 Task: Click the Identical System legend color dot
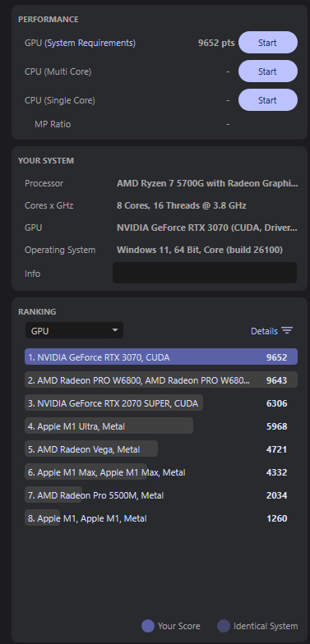(x=224, y=626)
